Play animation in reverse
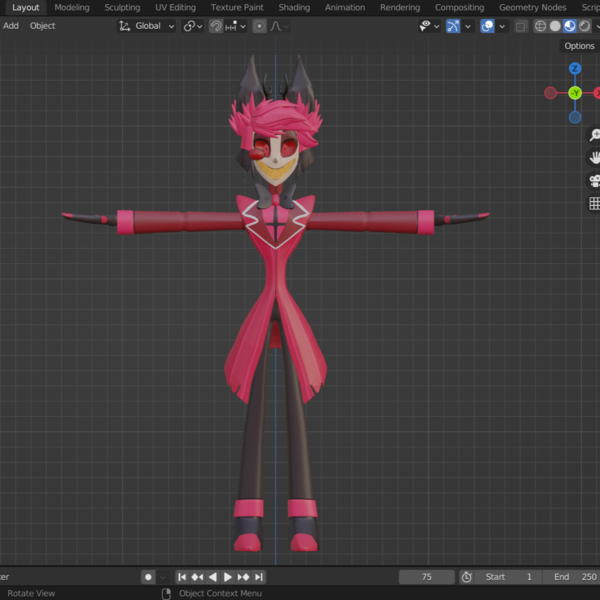This screenshot has height=600, width=600. (213, 577)
